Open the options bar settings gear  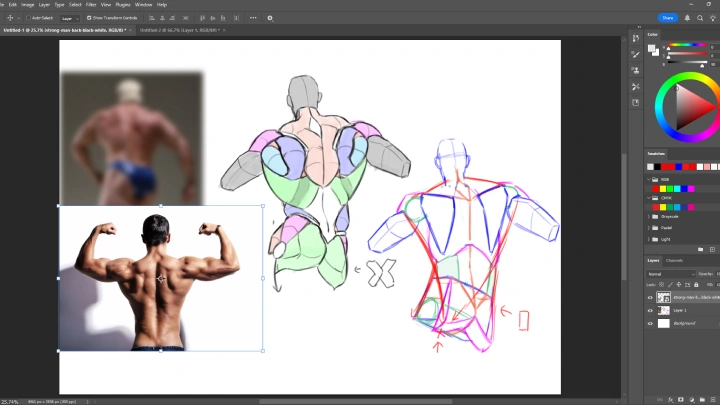(270, 18)
